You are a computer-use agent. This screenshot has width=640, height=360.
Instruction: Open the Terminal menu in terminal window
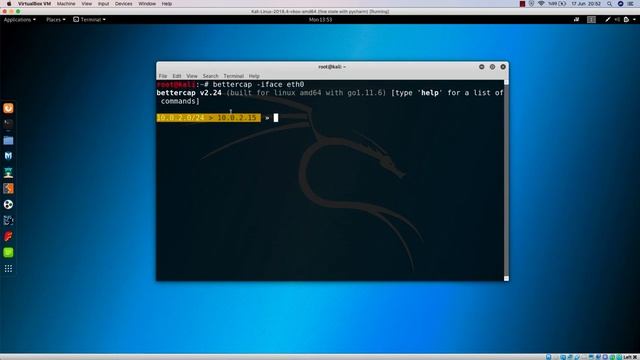[233, 76]
